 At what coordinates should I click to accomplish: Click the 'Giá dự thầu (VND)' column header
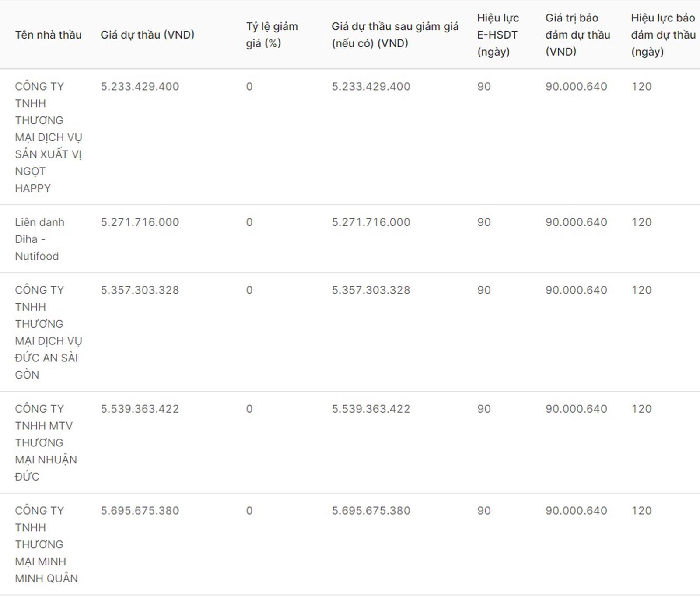coord(147,35)
